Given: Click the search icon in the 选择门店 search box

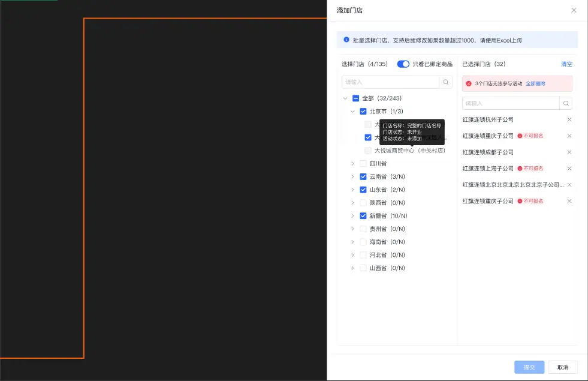Looking at the screenshot, I should click(445, 82).
